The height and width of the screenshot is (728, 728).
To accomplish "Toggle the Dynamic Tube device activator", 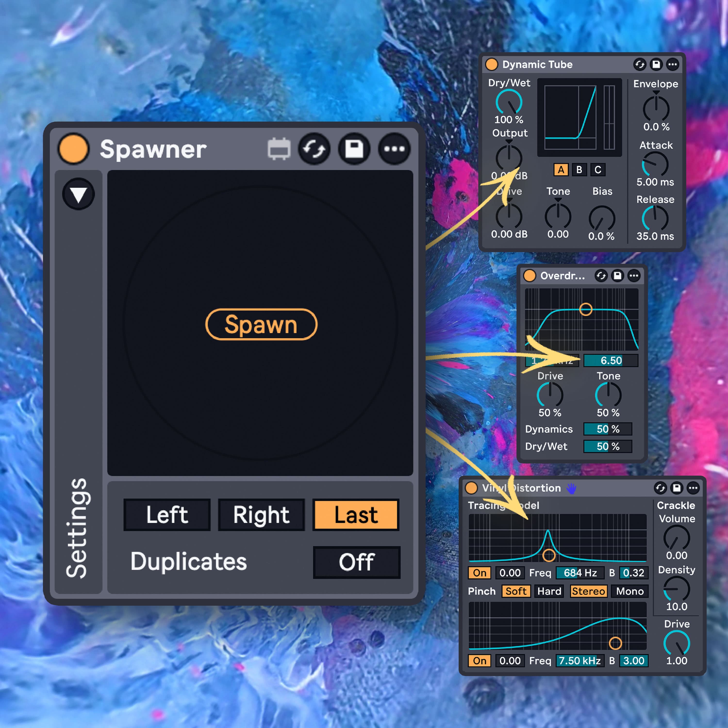I will pyautogui.click(x=491, y=65).
